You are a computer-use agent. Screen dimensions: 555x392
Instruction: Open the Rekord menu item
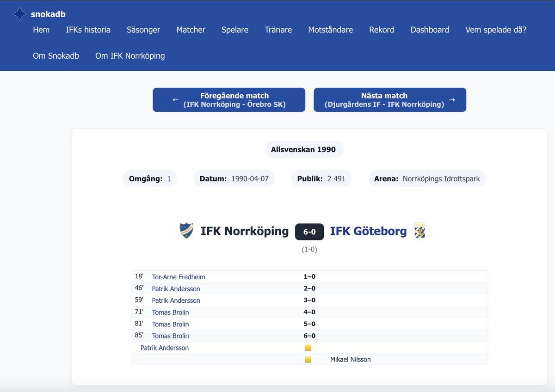382,30
